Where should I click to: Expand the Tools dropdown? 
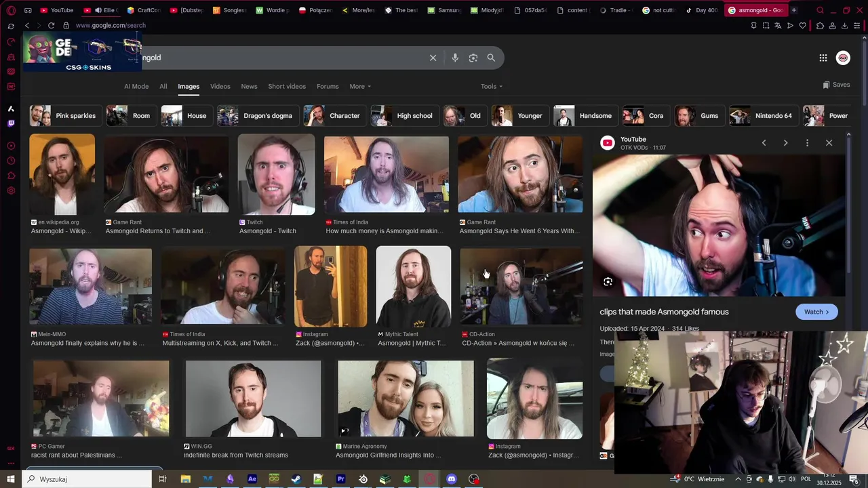(x=492, y=86)
